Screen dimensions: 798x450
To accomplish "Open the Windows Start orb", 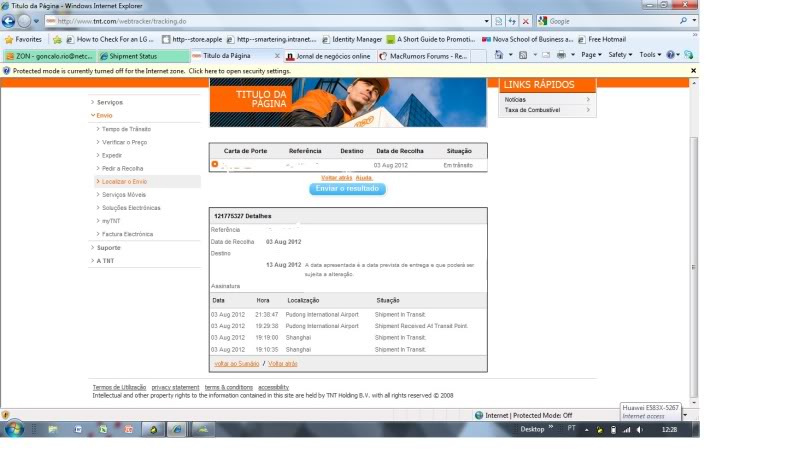I will pyautogui.click(x=14, y=429).
